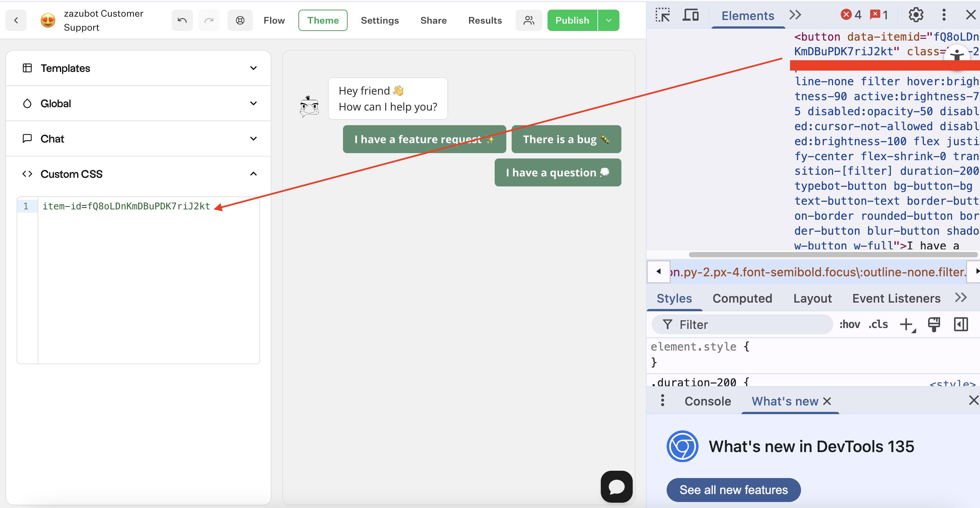The image size is (980, 508).
Task: Click the See all new features button
Action: coord(733,490)
